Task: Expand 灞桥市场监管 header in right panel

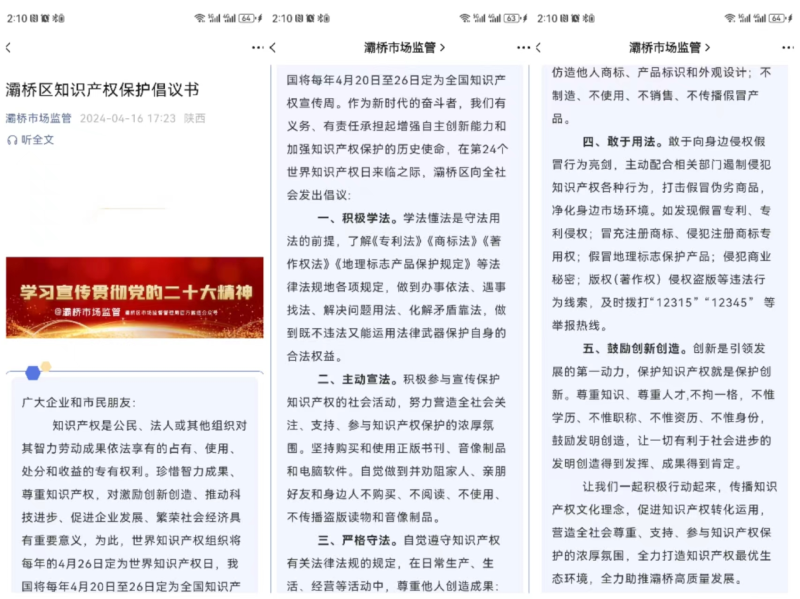Action: [x=669, y=47]
